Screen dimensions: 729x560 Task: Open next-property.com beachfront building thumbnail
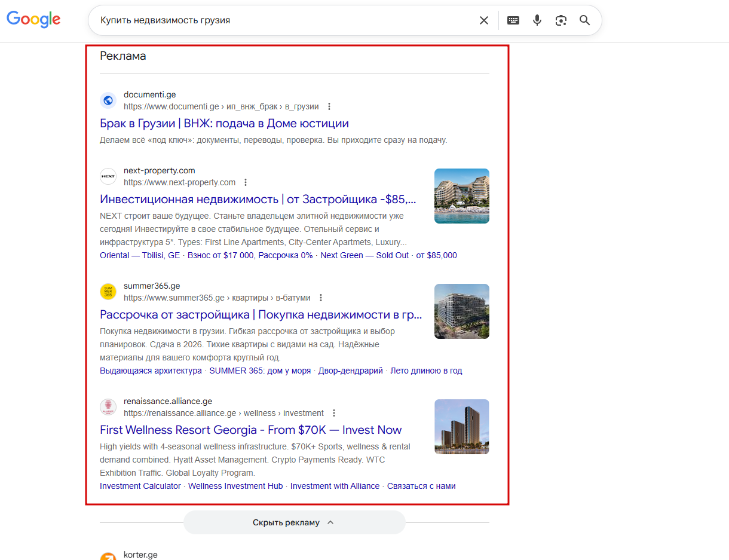click(x=462, y=196)
